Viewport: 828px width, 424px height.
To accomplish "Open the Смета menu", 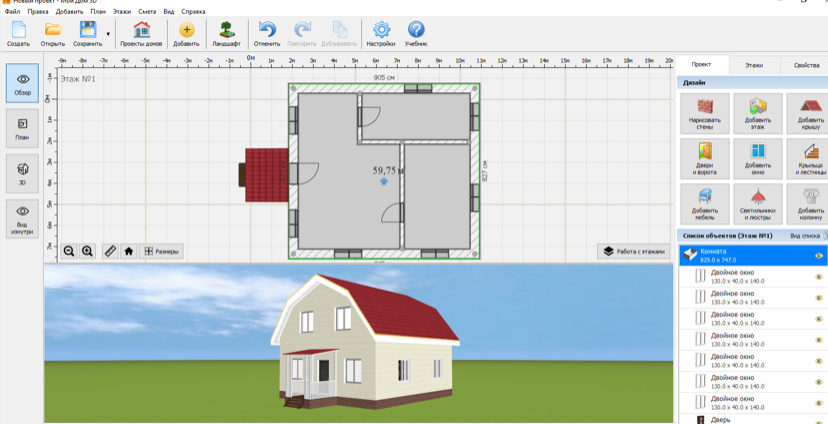I will 147,11.
